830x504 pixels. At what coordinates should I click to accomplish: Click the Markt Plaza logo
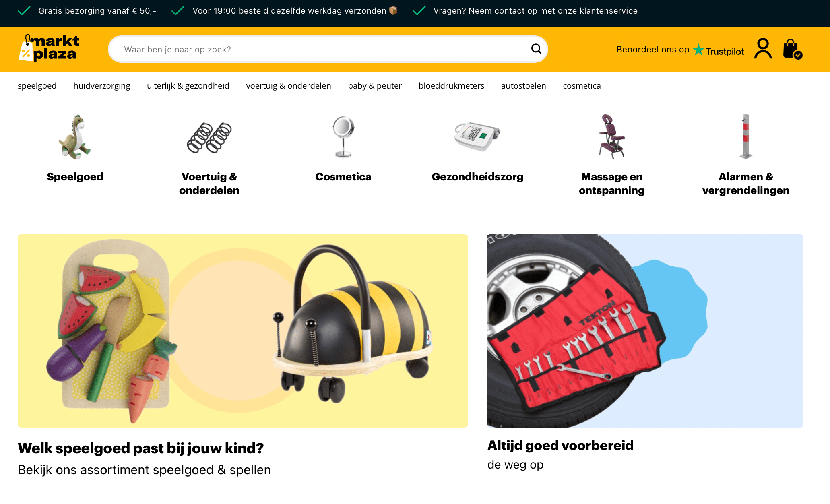[x=49, y=48]
